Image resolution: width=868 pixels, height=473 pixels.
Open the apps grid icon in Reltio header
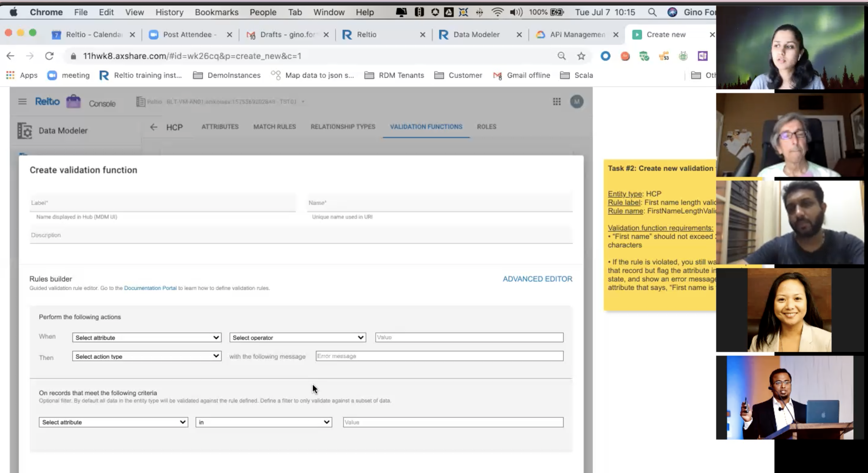tap(557, 102)
